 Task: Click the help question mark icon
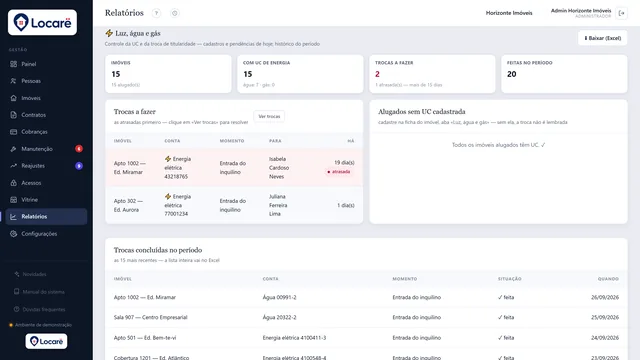156,13
